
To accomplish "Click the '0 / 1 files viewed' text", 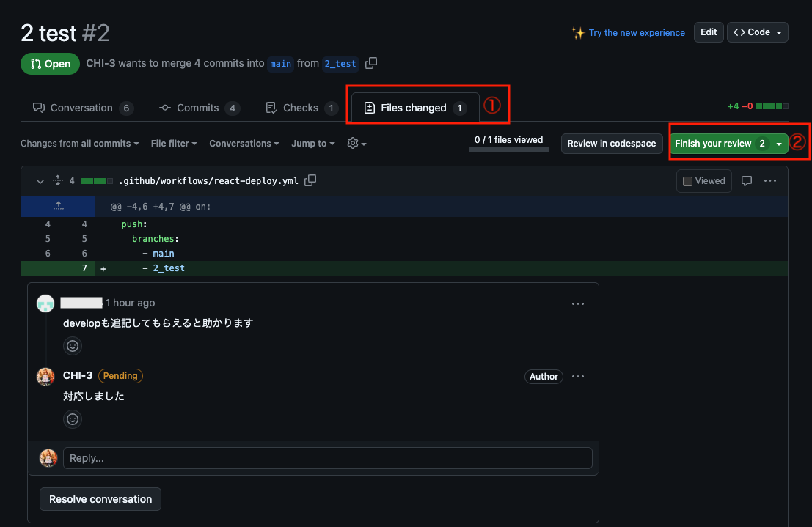I will pyautogui.click(x=508, y=140).
